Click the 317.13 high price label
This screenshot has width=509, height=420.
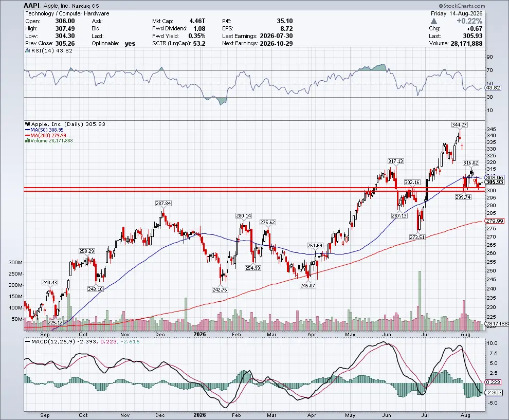tap(395, 161)
